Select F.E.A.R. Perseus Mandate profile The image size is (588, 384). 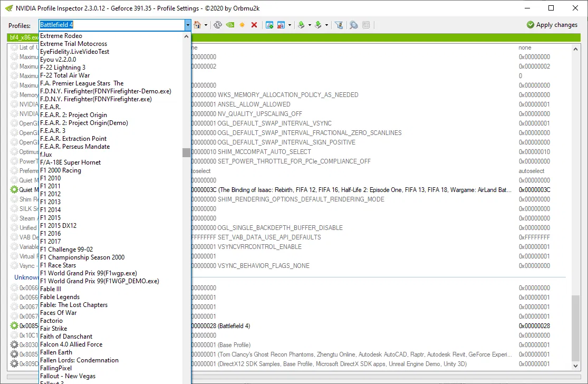point(75,147)
